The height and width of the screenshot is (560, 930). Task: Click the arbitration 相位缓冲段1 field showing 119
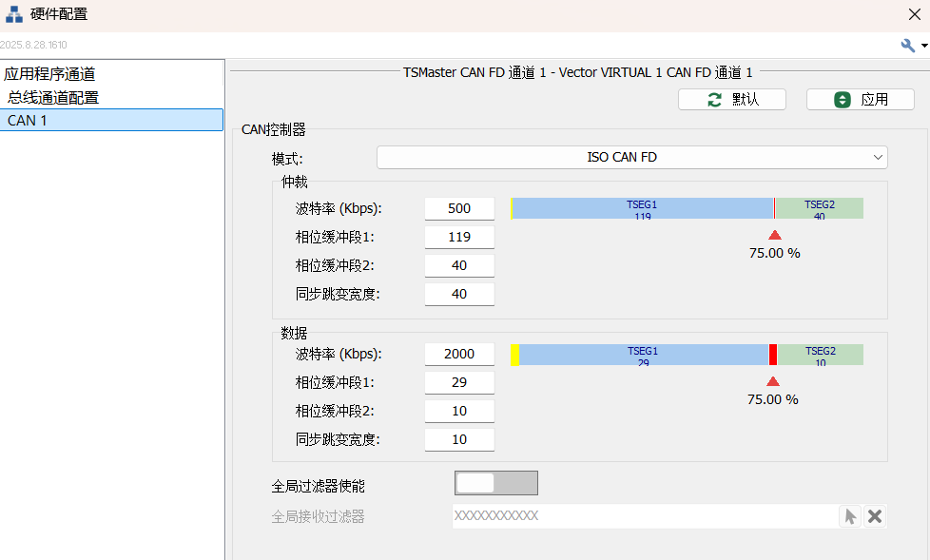coord(459,237)
